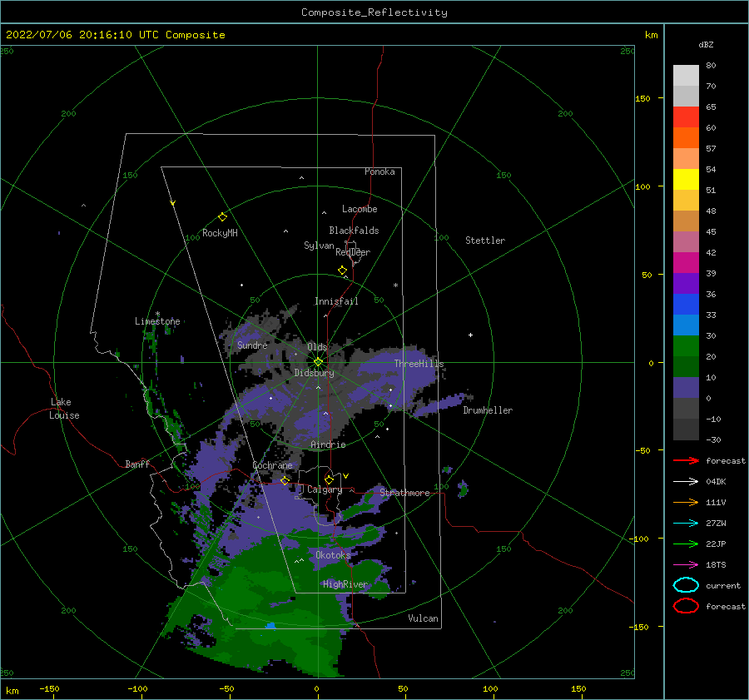The image size is (749, 700).
Task: Click the ThreeHills label
Action: (419, 364)
